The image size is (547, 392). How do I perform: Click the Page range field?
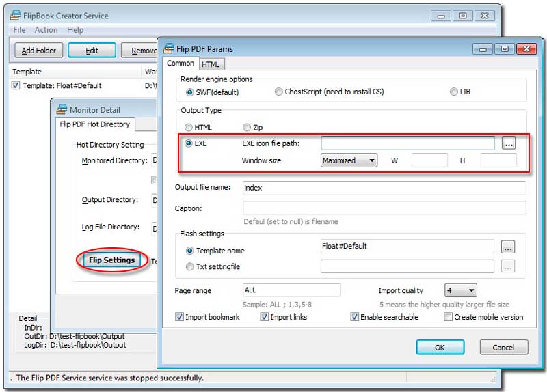[292, 290]
